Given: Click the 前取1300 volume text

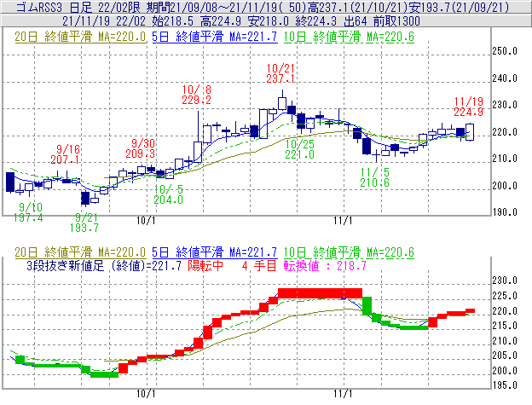Looking at the screenshot, I should [396, 21].
